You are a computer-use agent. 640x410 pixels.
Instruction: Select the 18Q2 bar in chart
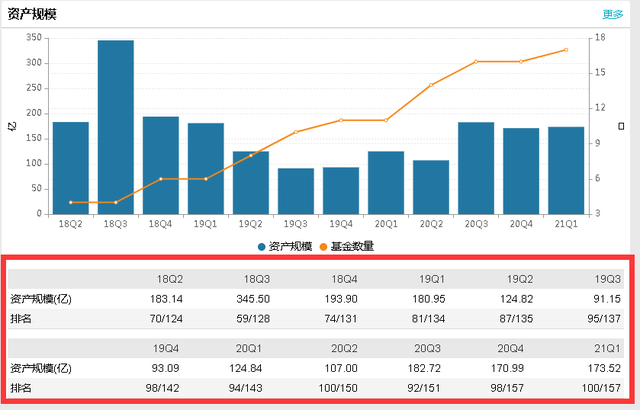71,168
